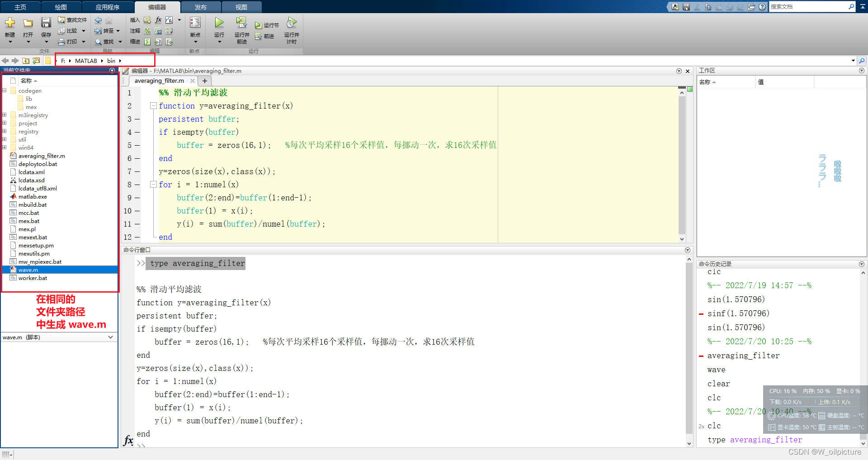Expand the m3iregistry folder
868x460 pixels.
(5, 115)
